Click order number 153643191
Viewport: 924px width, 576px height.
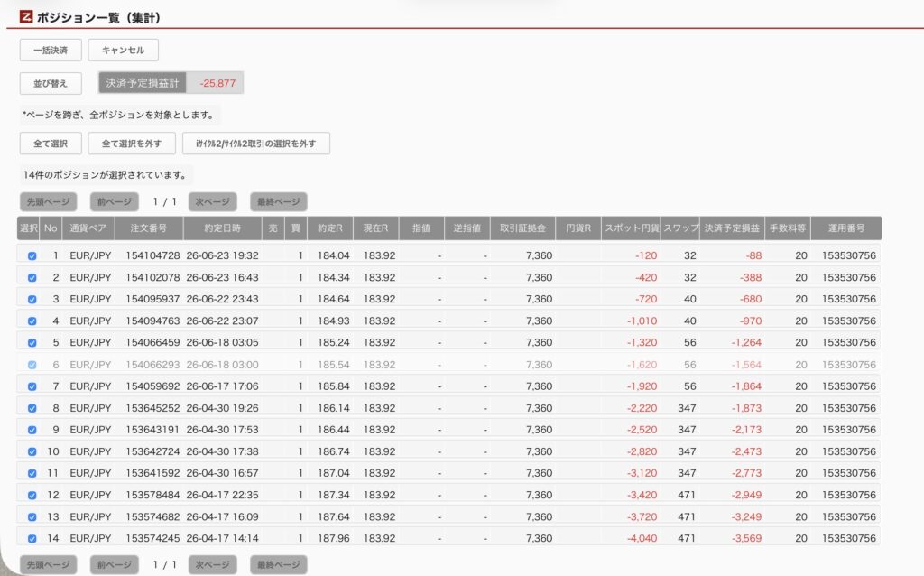pos(152,430)
